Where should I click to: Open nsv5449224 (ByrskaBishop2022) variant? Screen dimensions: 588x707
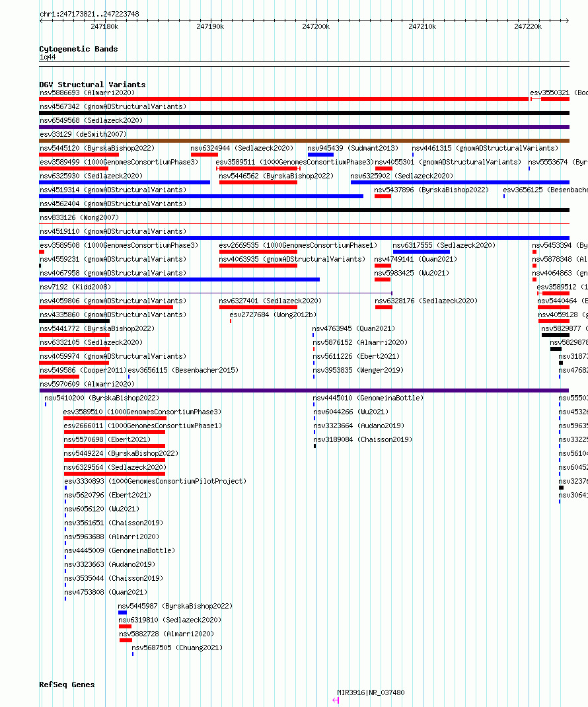(x=121, y=453)
